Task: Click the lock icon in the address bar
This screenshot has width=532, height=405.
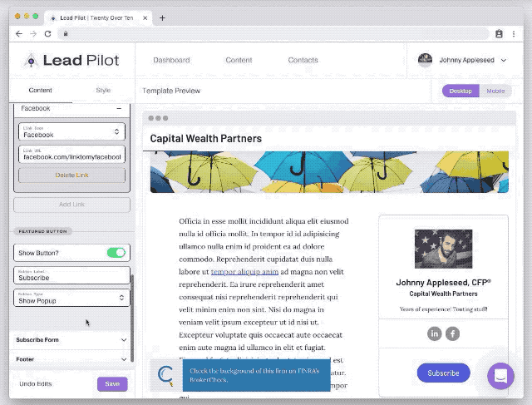Action: pyautogui.click(x=66, y=33)
